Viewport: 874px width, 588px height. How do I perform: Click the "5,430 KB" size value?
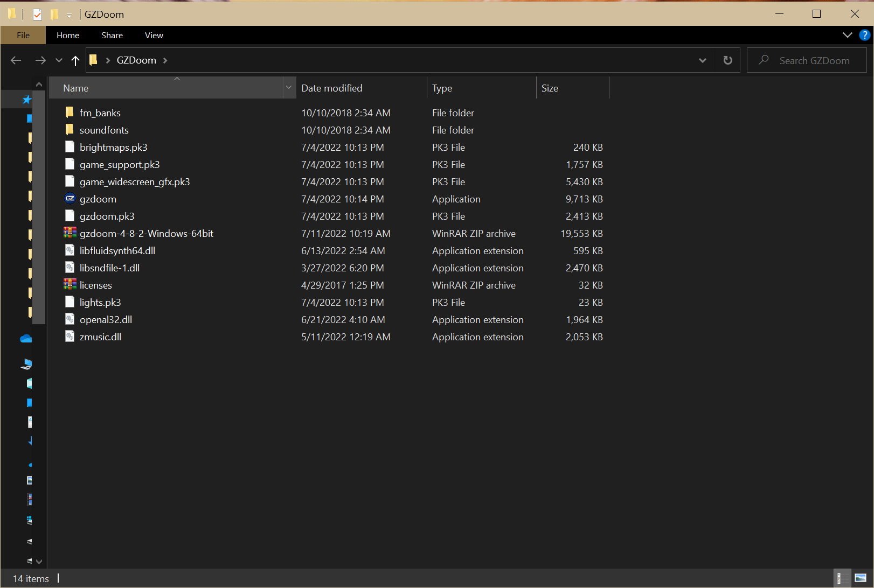(584, 181)
